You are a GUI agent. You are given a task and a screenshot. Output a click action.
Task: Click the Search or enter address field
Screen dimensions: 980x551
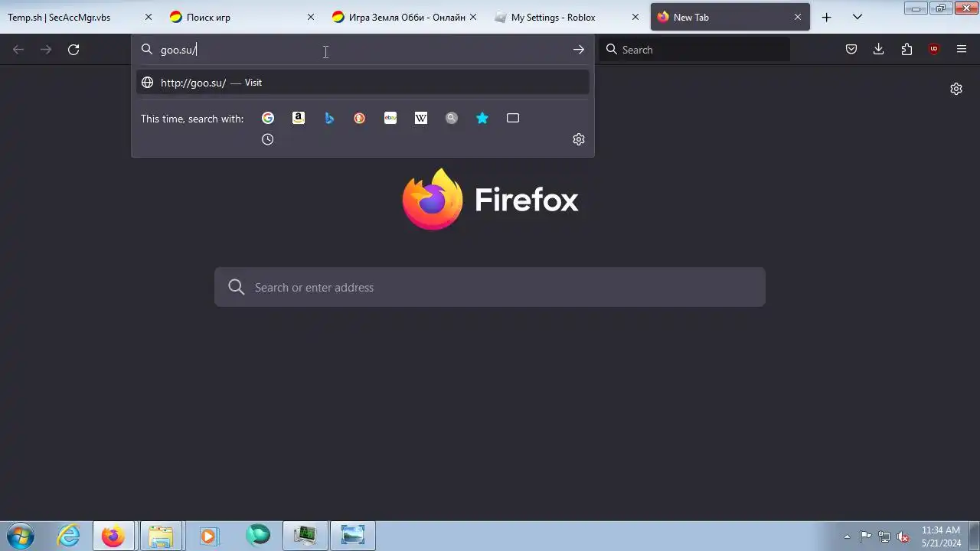(x=490, y=287)
